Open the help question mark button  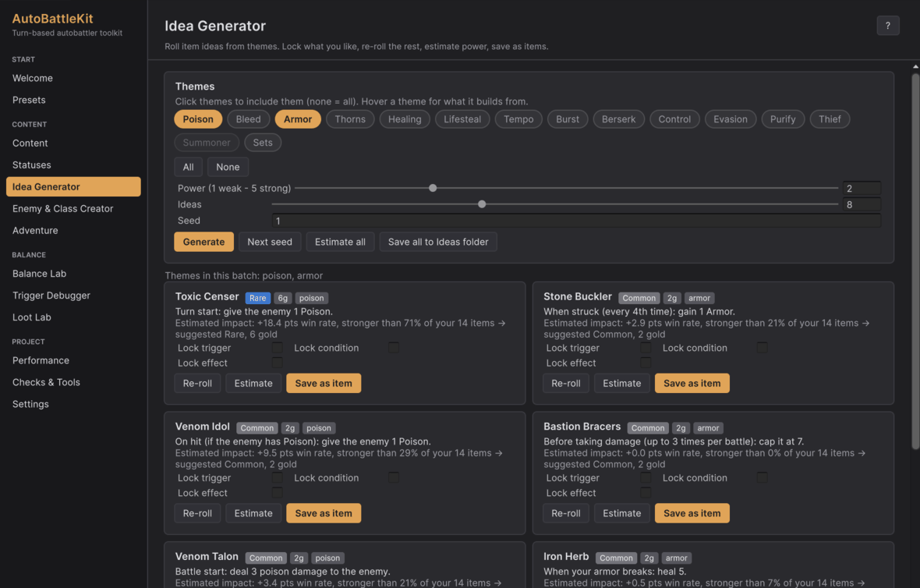point(887,25)
